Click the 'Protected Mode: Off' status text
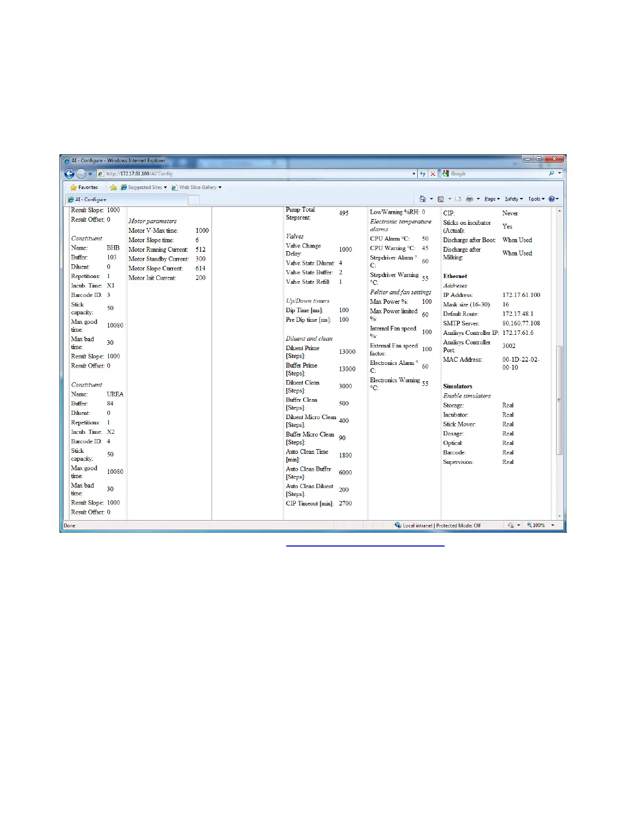This screenshot has height=834, width=644. [x=458, y=525]
